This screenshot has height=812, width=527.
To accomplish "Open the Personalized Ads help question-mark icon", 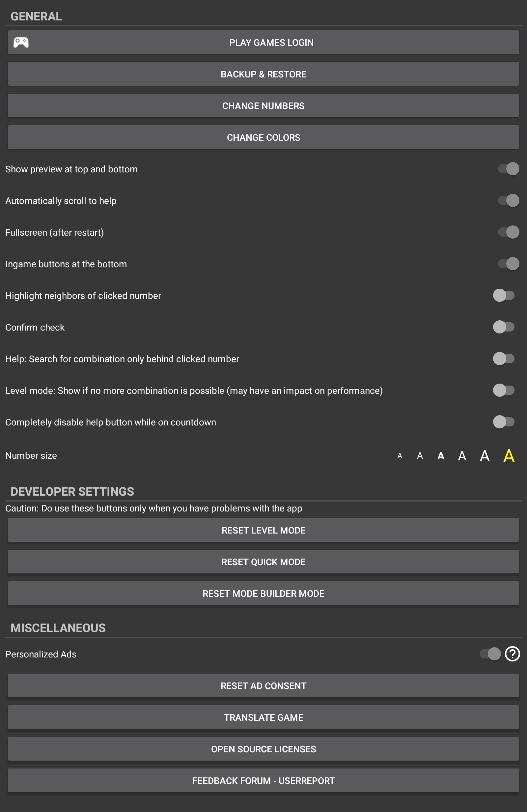I will tap(512, 654).
